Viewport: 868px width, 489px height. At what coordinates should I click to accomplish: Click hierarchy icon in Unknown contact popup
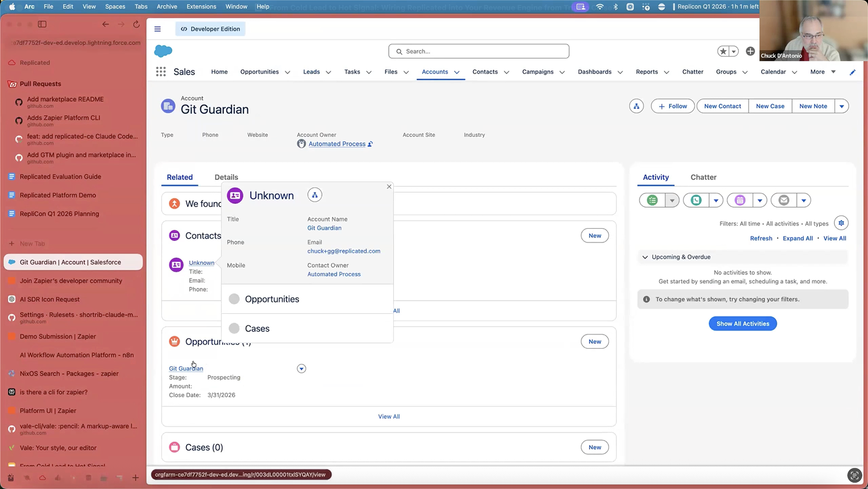click(x=315, y=195)
